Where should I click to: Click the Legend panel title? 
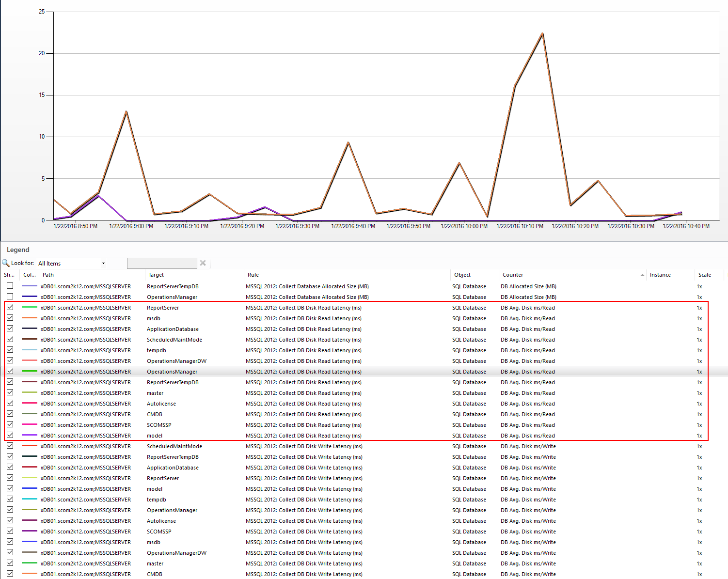pyautogui.click(x=18, y=250)
